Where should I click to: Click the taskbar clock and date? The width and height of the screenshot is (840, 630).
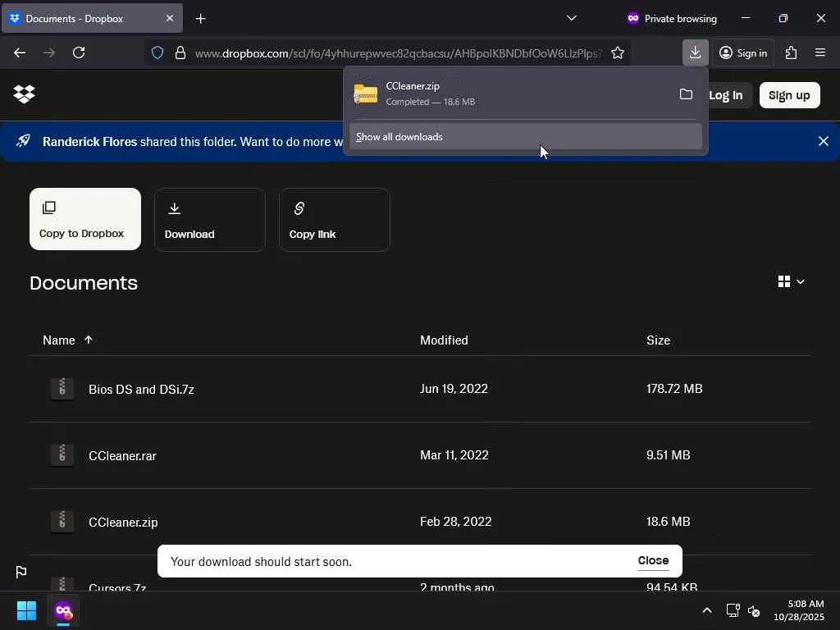tap(799, 610)
